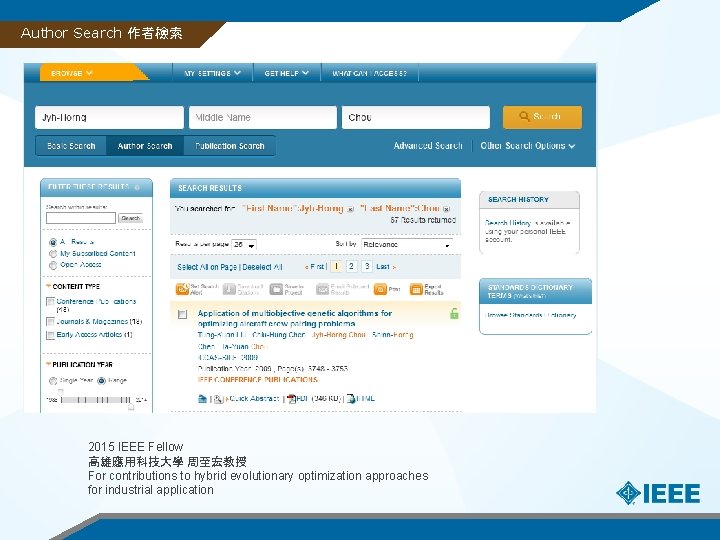This screenshot has width=720, height=540.
Task: Click the upper handle of the publication year slider
Action: click(131, 407)
